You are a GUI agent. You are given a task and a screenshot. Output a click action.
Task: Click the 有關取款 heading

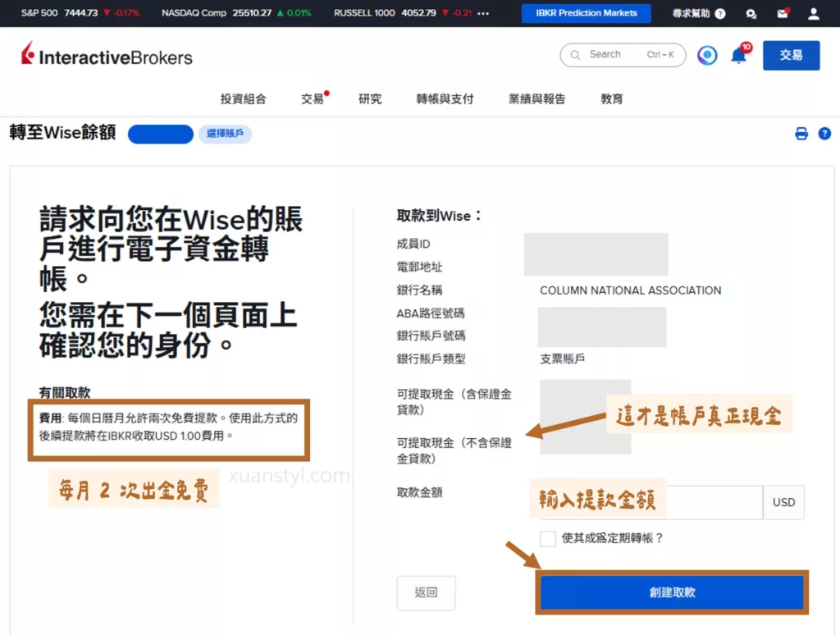click(x=65, y=392)
